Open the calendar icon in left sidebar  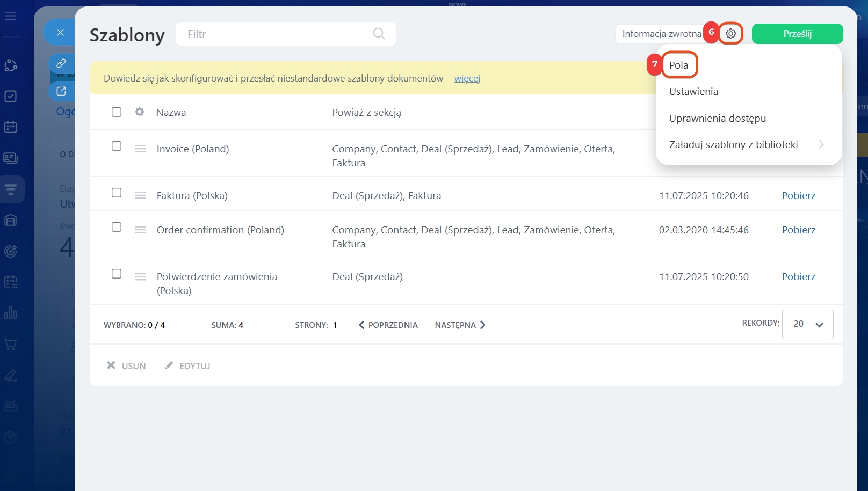point(11,127)
